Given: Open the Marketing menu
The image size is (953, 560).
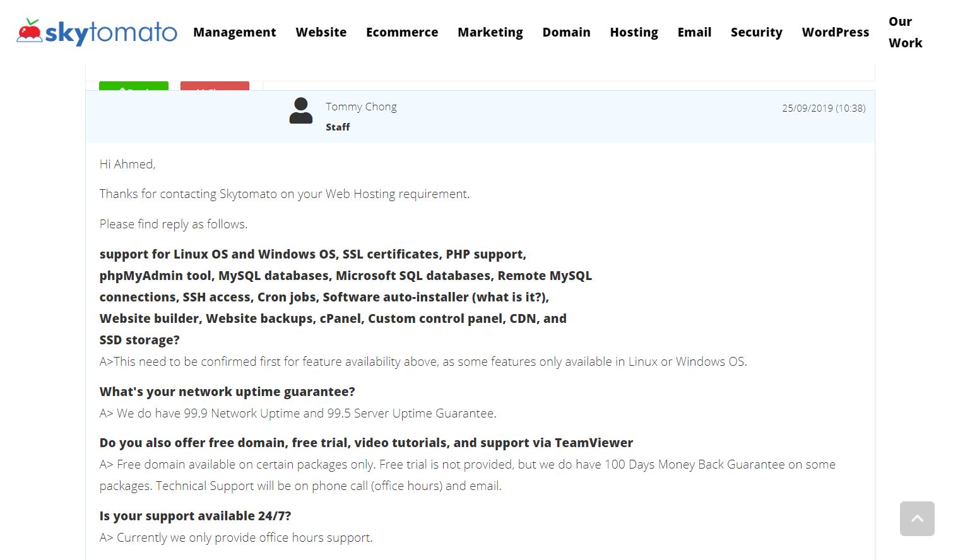Looking at the screenshot, I should pyautogui.click(x=490, y=32).
